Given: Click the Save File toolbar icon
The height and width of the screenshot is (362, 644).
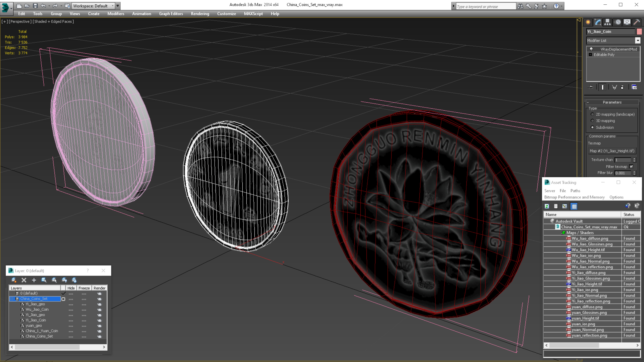Looking at the screenshot, I should pyautogui.click(x=35, y=6).
